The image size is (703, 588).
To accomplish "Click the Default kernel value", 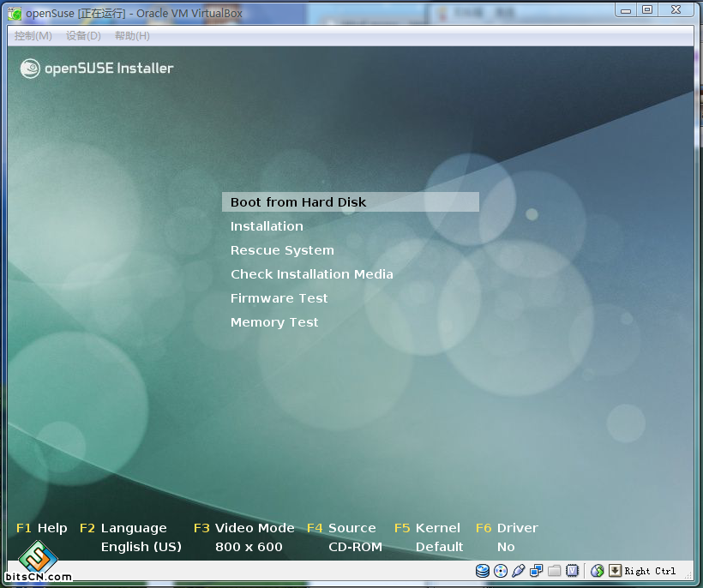I will pyautogui.click(x=439, y=547).
